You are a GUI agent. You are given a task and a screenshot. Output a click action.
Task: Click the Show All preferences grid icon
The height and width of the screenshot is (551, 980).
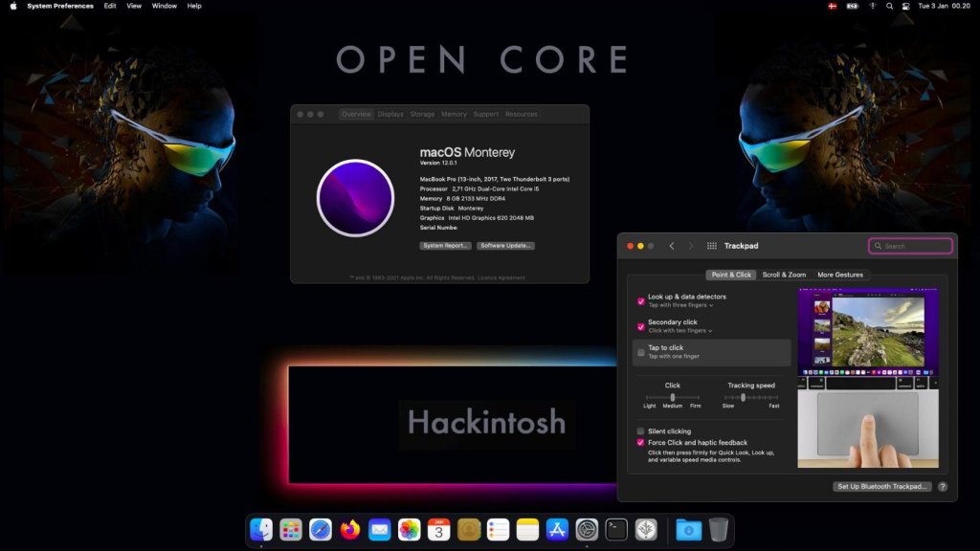click(711, 246)
